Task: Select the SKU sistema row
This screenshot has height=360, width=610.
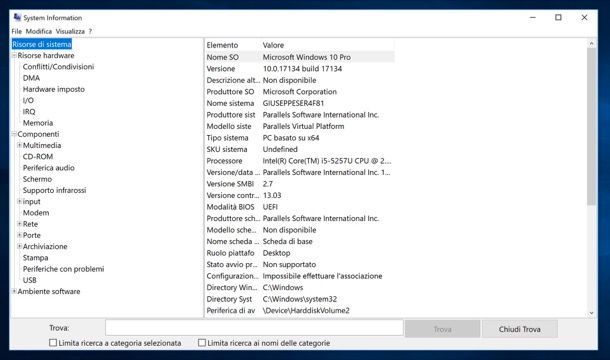Action: click(x=300, y=149)
